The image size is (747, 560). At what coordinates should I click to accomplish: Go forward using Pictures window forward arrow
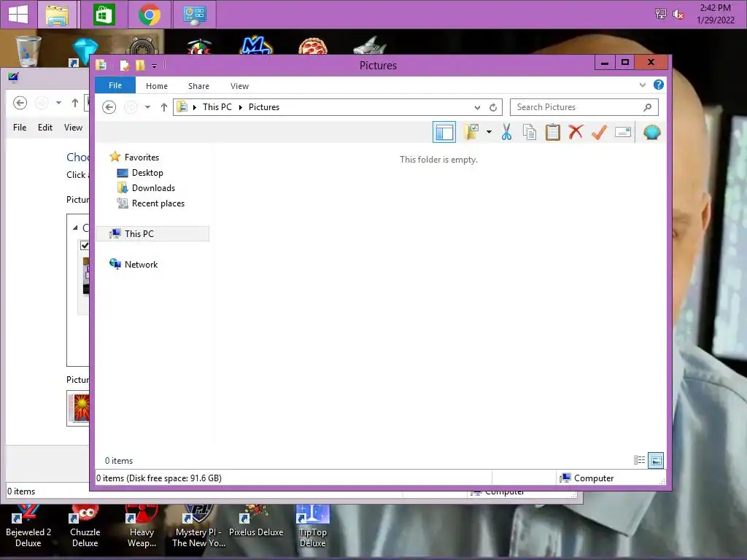131,107
